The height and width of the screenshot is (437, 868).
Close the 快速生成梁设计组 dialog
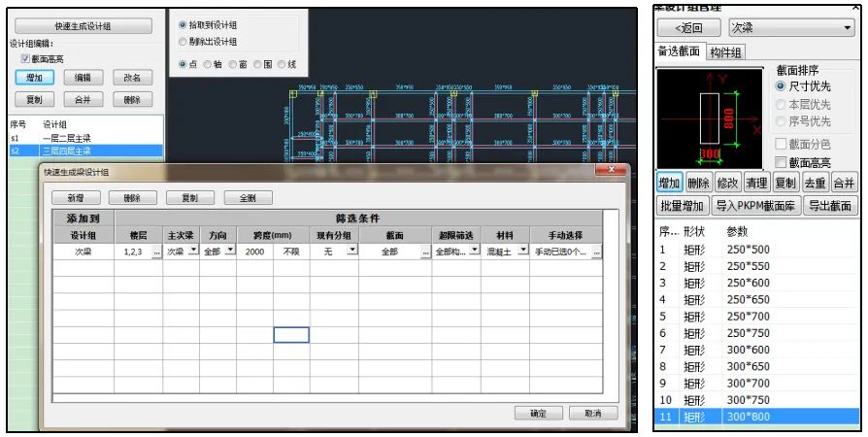click(x=611, y=170)
